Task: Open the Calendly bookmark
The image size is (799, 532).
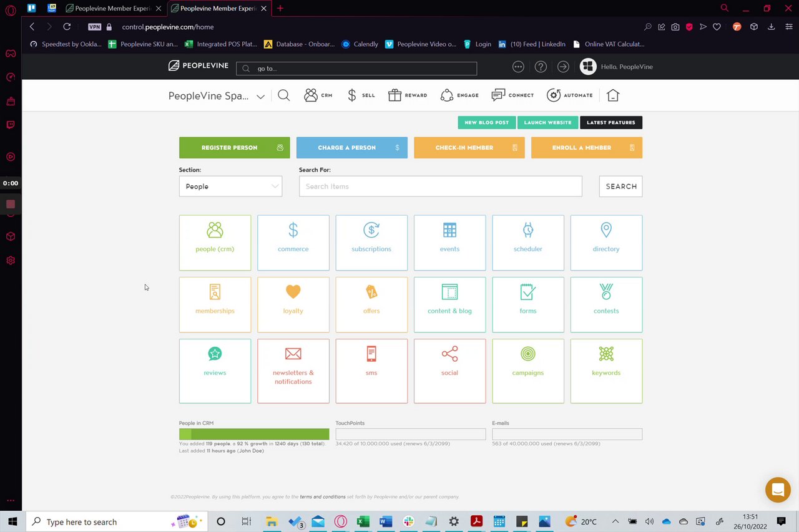Action: pos(360,44)
